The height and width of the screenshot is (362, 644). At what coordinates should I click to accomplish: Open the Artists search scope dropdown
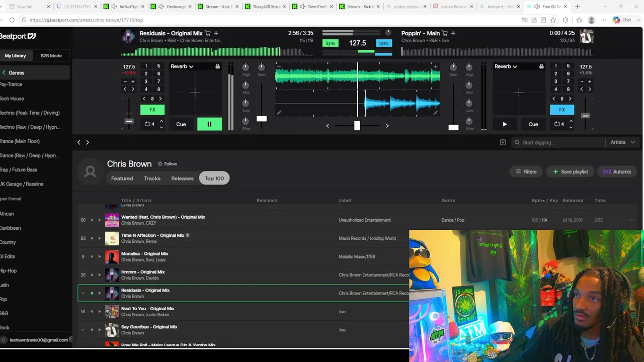point(622,142)
